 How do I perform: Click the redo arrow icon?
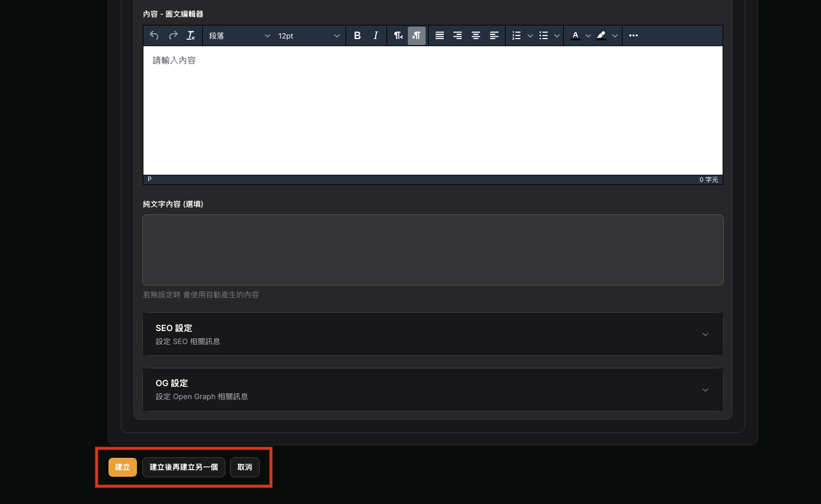coord(173,36)
